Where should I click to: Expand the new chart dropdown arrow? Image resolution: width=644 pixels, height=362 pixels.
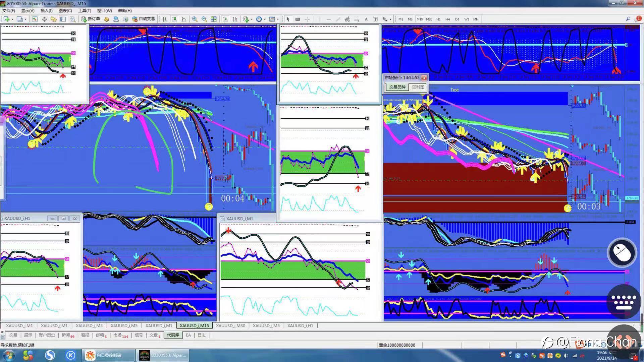click(x=12, y=19)
